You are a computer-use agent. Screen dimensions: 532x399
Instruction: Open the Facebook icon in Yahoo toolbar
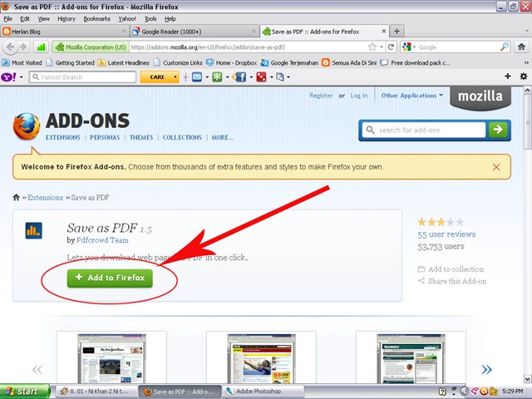tap(239, 77)
